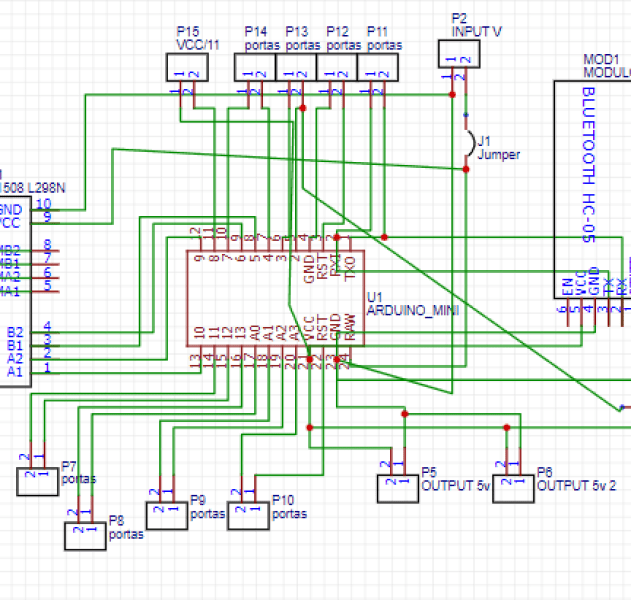Viewport: 631px width, 600px height.
Task: Select the P15 VCC/11 connector box
Action: (x=187, y=68)
